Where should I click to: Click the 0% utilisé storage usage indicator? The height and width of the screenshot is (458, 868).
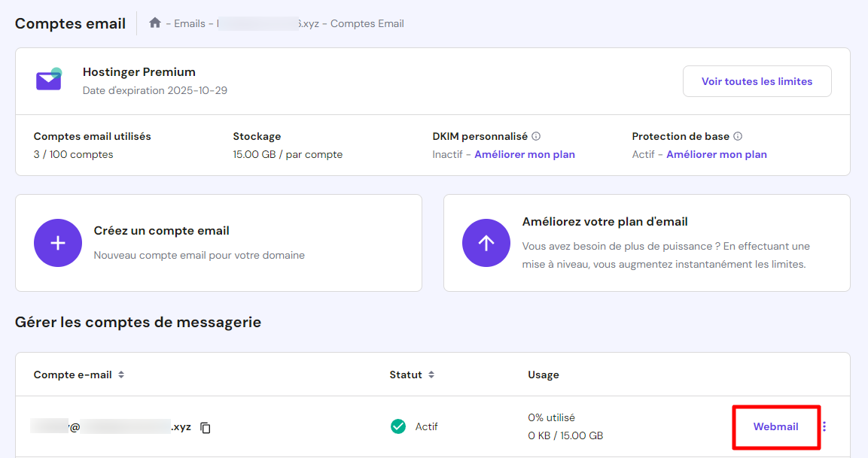click(550, 417)
